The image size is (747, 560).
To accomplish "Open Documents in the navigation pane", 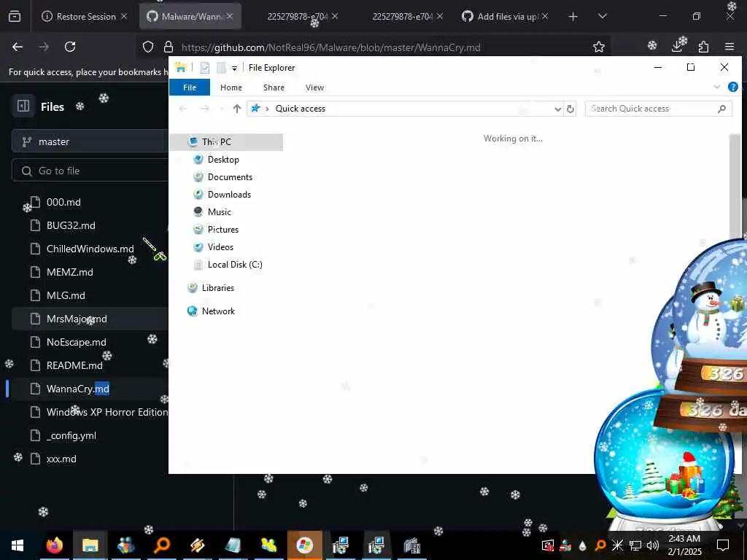I will 230,177.
